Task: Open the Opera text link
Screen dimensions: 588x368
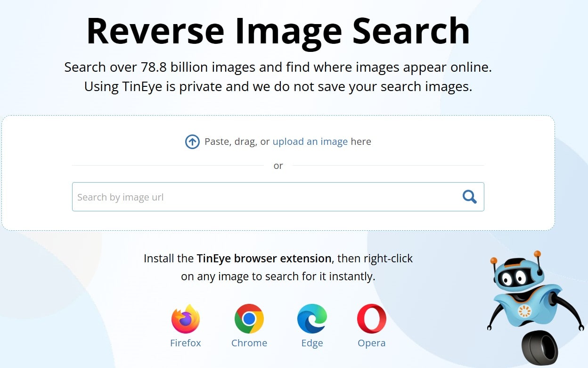Action: pyautogui.click(x=371, y=343)
